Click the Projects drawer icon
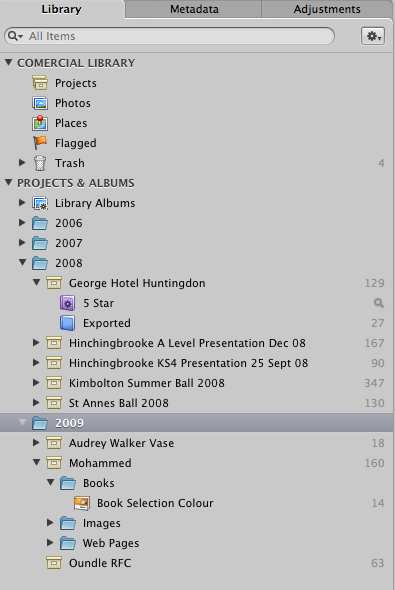Image resolution: width=395 pixels, height=590 pixels. pos(40,83)
